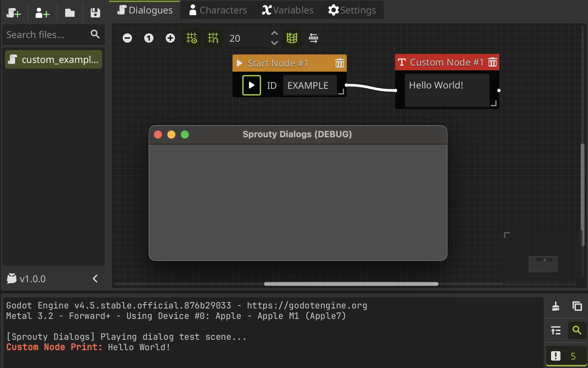Viewport: 588px width, 368px height.
Task: Increase grid step with the up arrow
Action: [x=274, y=33]
